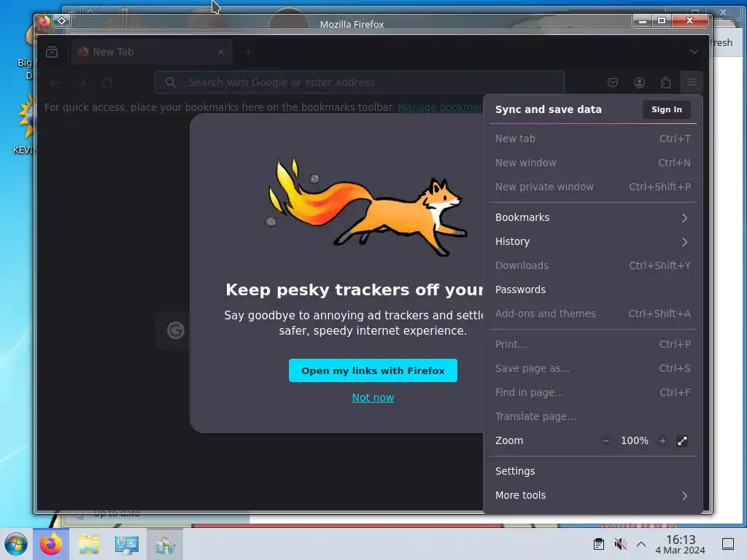Select New window menu entry
The image size is (747, 560).
pyautogui.click(x=592, y=163)
